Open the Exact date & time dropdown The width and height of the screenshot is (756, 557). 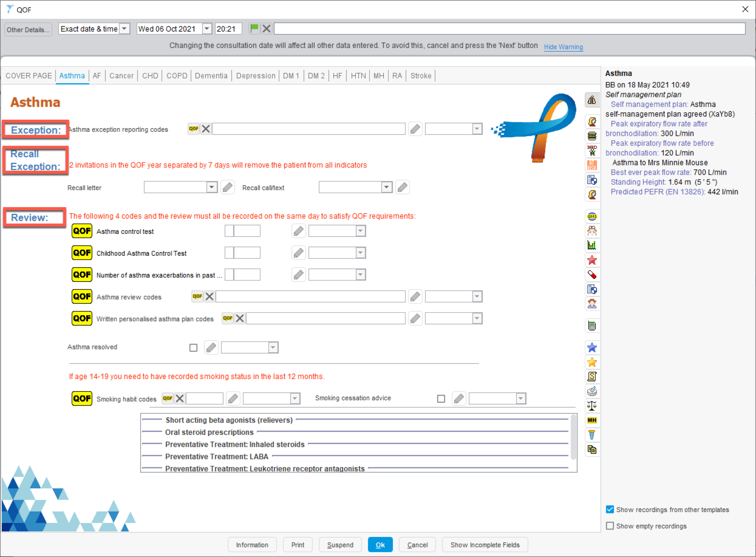(x=125, y=28)
